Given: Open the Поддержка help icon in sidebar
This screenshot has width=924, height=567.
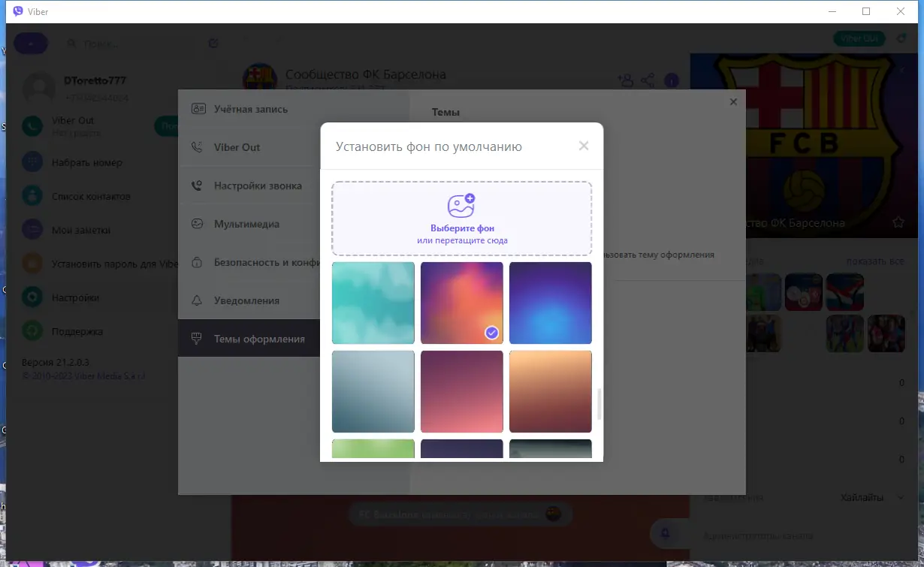Looking at the screenshot, I should 31,330.
